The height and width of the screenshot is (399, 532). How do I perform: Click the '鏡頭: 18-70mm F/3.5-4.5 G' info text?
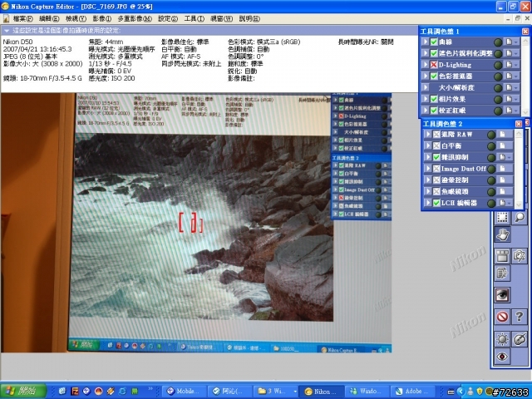coord(42,78)
